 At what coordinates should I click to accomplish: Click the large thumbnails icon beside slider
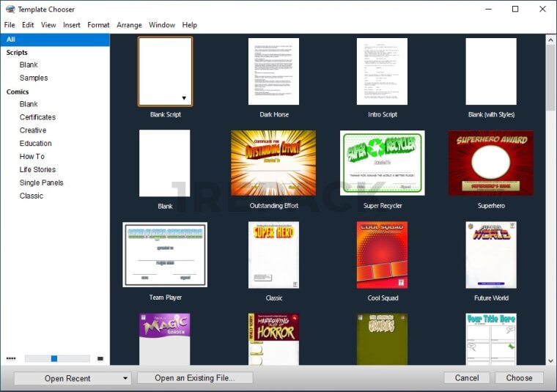(100, 358)
